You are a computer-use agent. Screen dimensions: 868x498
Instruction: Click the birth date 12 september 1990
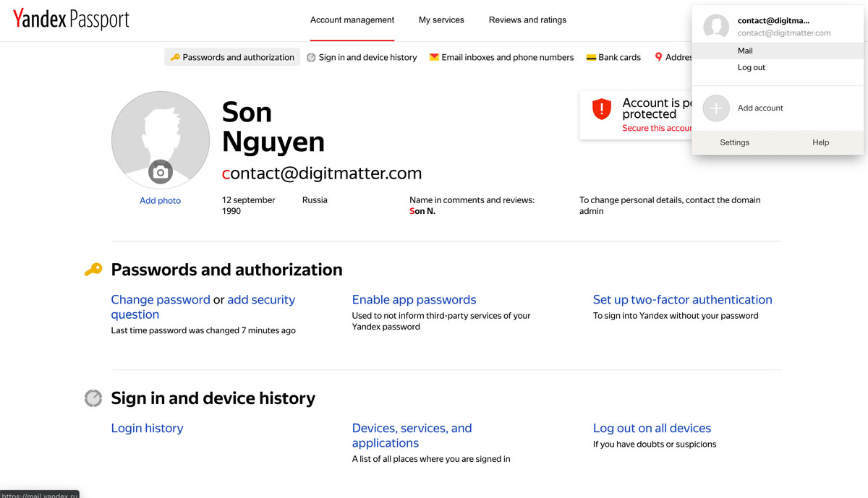tap(249, 205)
